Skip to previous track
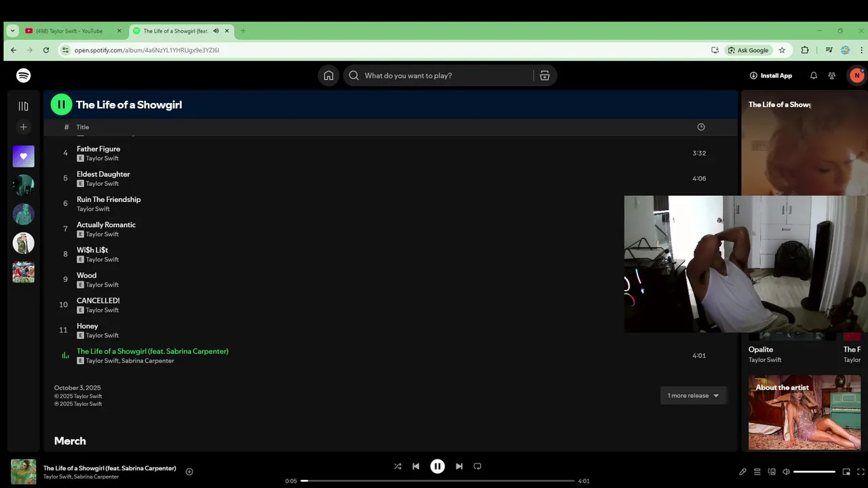 [416, 466]
